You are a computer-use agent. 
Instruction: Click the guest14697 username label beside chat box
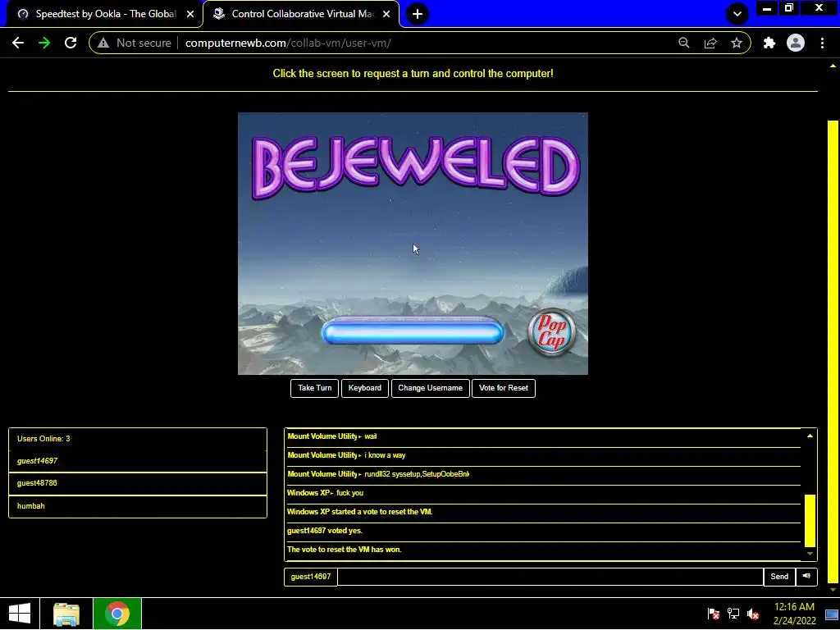point(311,577)
